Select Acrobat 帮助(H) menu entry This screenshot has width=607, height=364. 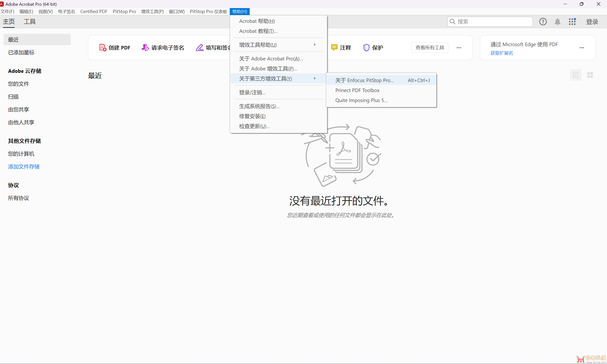279,21
